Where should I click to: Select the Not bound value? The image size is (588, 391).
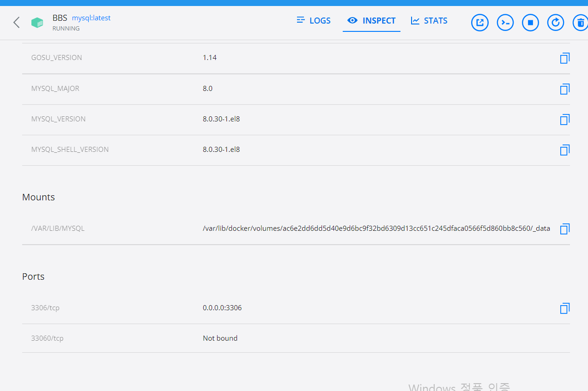tap(220, 338)
